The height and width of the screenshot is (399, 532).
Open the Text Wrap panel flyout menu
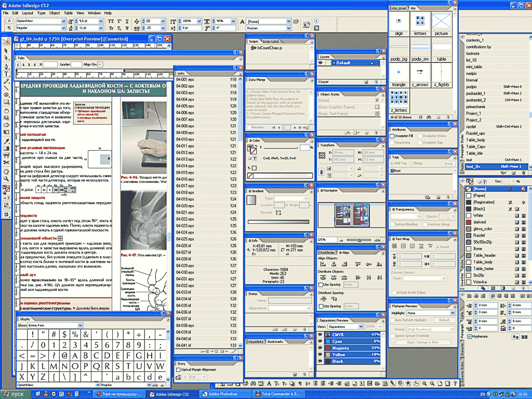click(454, 239)
